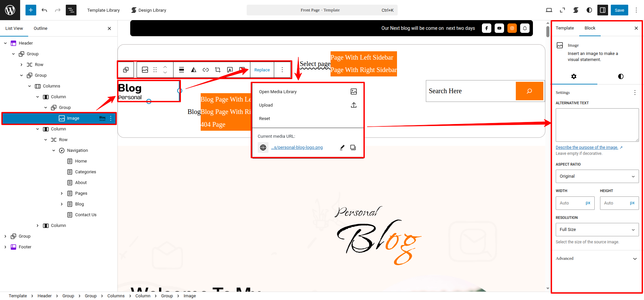Open the Resolution Full Size dropdown
644x300 pixels.
[597, 230]
